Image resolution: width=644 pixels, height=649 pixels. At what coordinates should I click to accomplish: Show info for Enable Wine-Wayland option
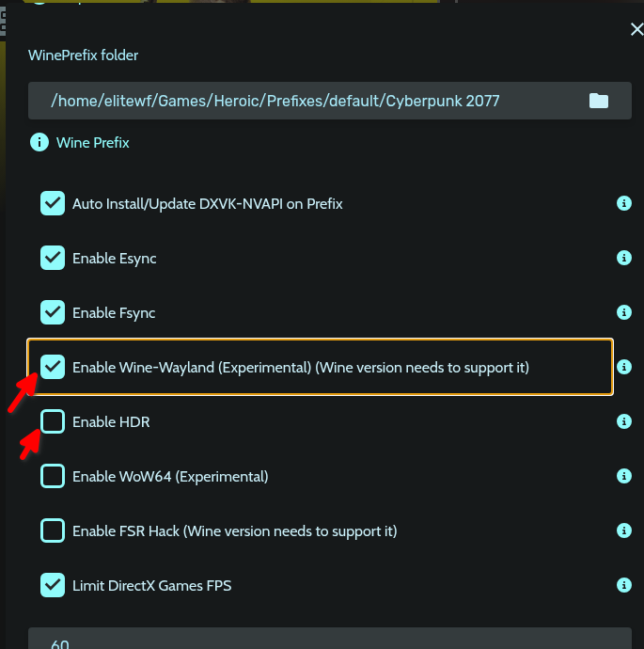pyautogui.click(x=623, y=367)
